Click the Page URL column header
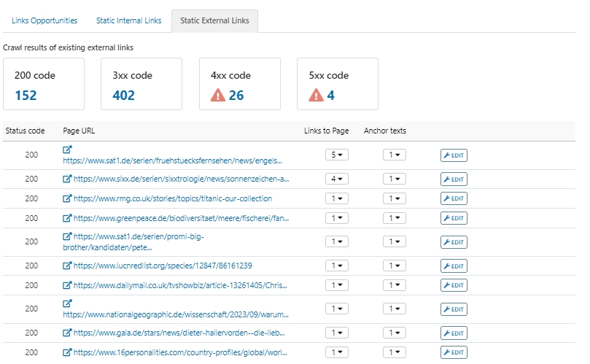This screenshot has width=590, height=364. (79, 131)
